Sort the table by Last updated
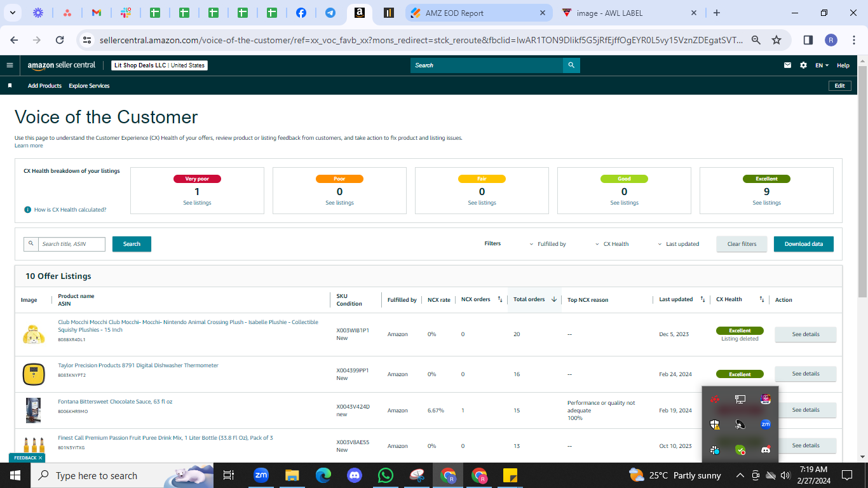 click(702, 299)
